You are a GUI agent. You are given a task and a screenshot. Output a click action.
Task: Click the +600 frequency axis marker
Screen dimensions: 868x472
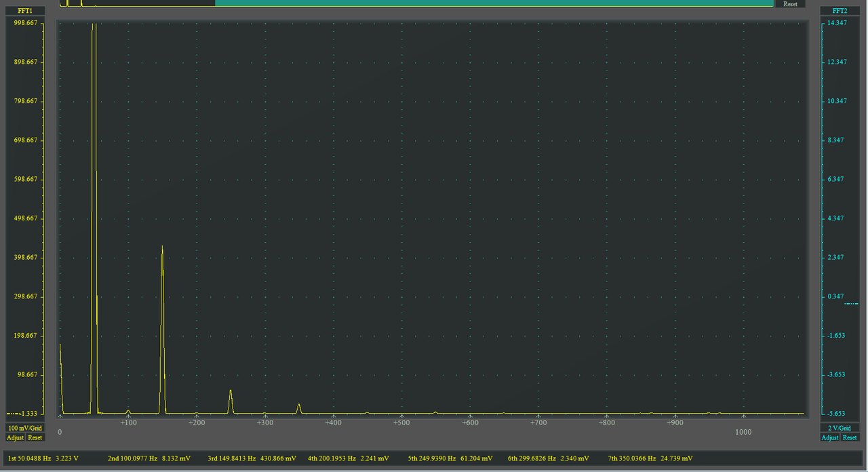pos(470,422)
